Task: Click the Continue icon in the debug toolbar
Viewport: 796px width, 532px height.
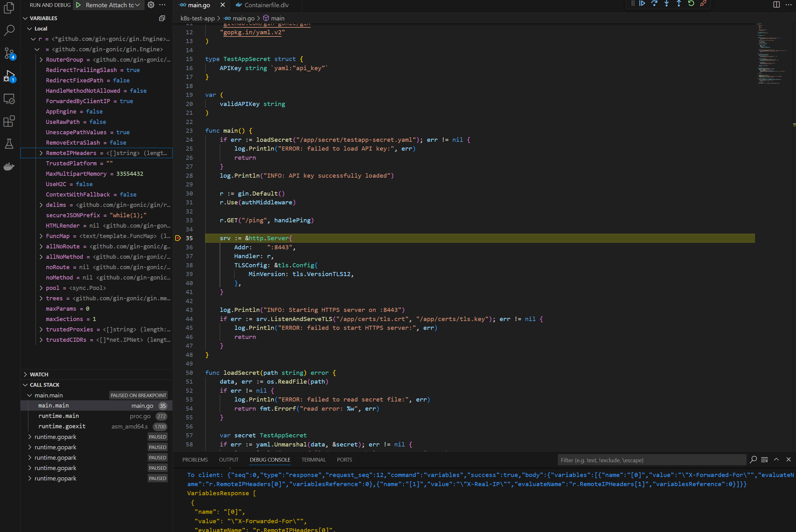Action: [x=642, y=3]
